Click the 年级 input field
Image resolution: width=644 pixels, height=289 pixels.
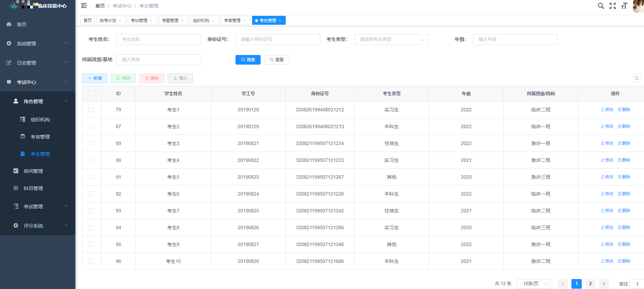click(x=515, y=40)
